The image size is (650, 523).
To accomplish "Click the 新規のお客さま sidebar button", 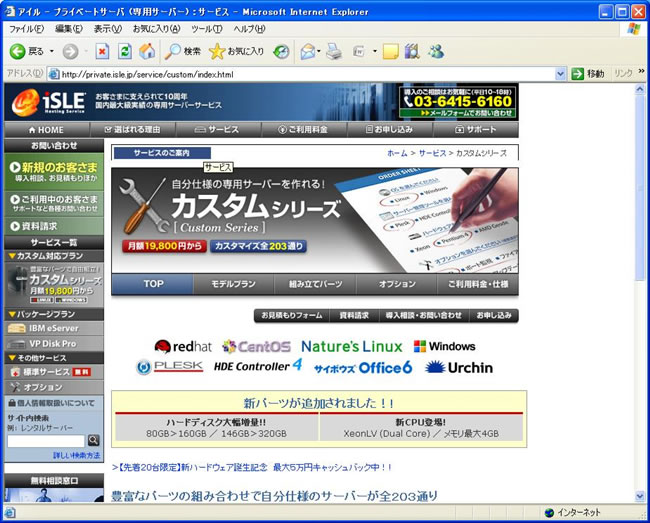I will [x=54, y=172].
